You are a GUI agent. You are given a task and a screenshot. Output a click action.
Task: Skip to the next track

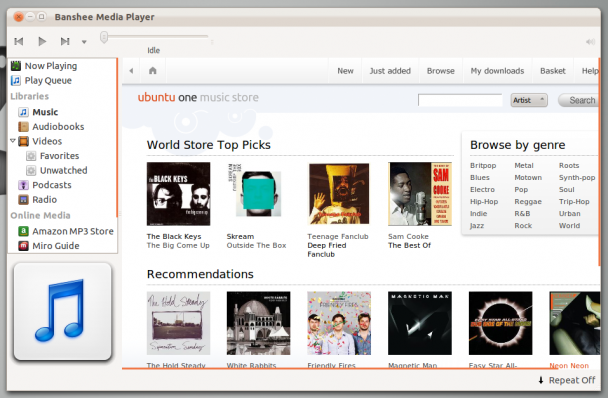point(65,41)
